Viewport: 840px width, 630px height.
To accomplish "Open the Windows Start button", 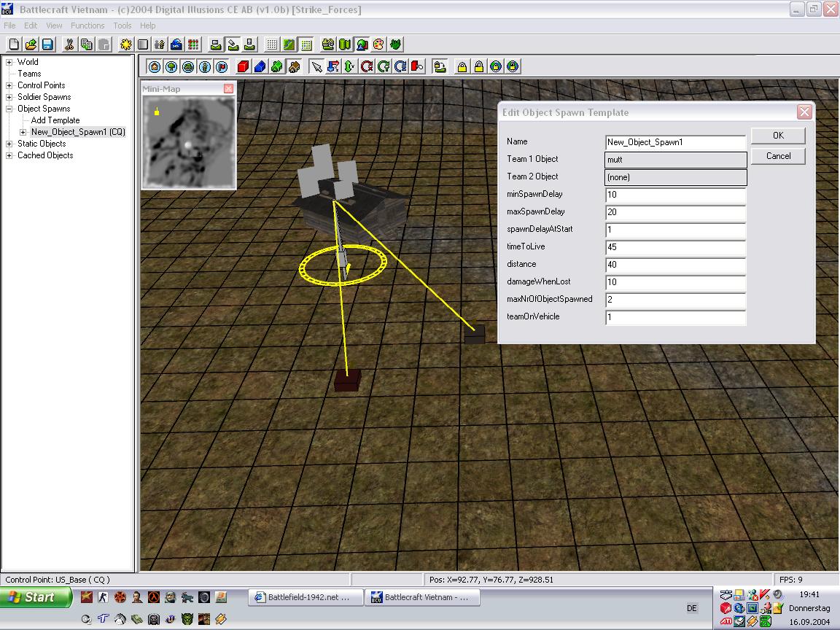I will click(x=36, y=597).
